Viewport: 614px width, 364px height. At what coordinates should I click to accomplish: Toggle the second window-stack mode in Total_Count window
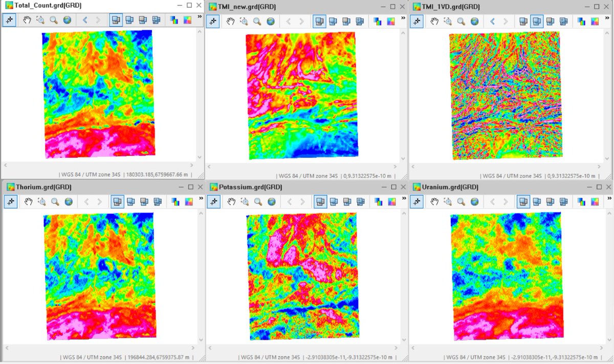pyautogui.click(x=129, y=20)
